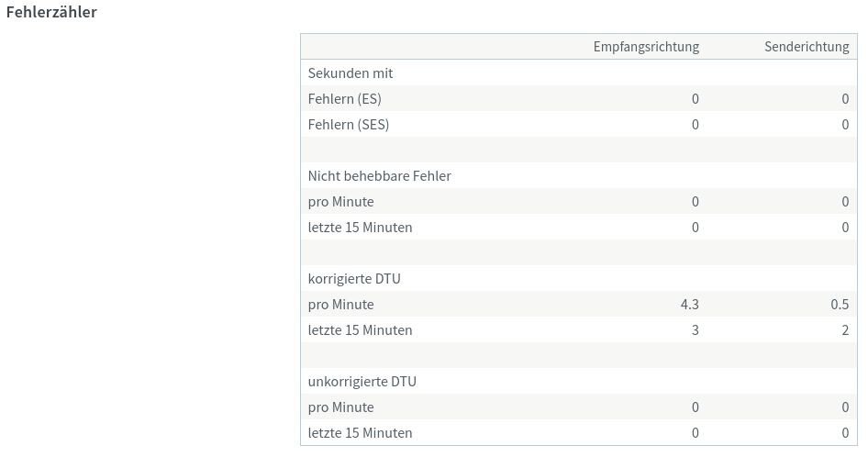Click the Empfangsrichtung column header

(646, 47)
